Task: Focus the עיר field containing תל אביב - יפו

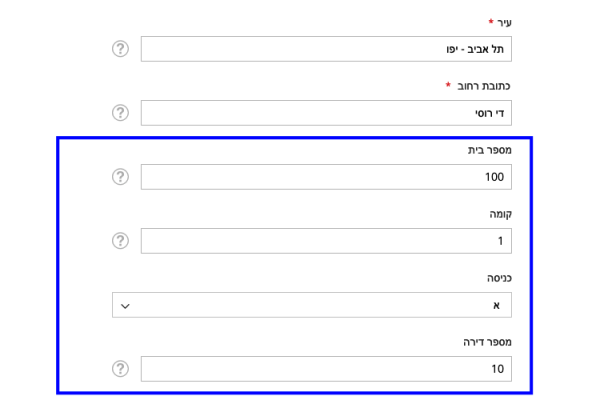Action: [326, 49]
